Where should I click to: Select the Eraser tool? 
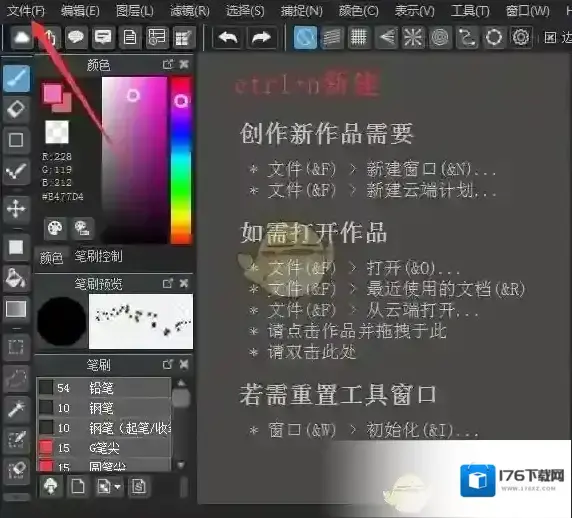pyautogui.click(x=16, y=109)
